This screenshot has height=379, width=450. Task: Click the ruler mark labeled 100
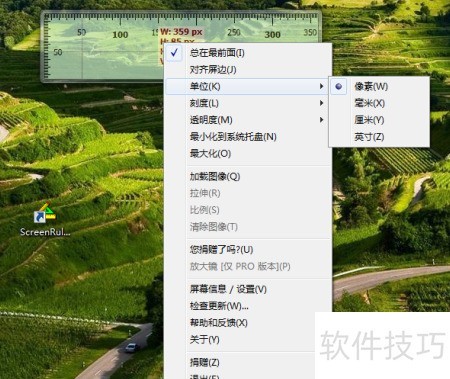(120, 34)
